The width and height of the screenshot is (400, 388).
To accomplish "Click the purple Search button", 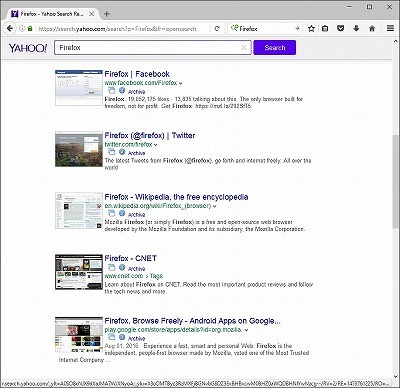I will [275, 48].
